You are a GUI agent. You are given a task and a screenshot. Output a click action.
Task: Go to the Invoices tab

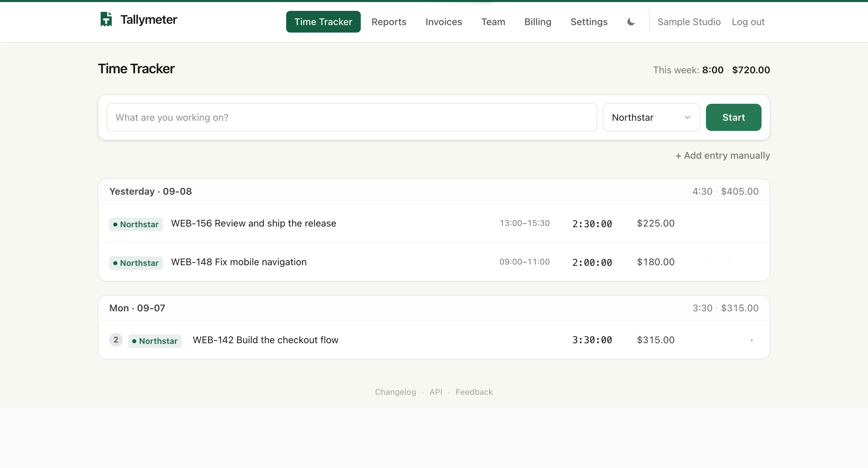tap(444, 22)
